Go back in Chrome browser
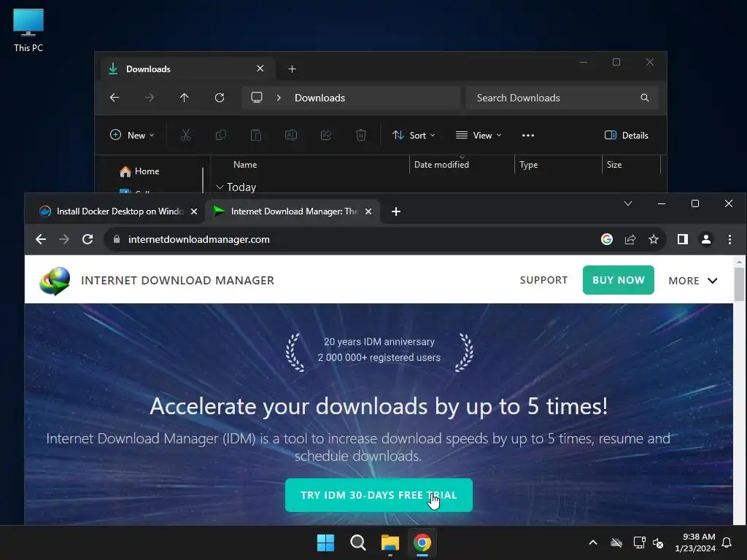This screenshot has width=747, height=560. tap(41, 239)
